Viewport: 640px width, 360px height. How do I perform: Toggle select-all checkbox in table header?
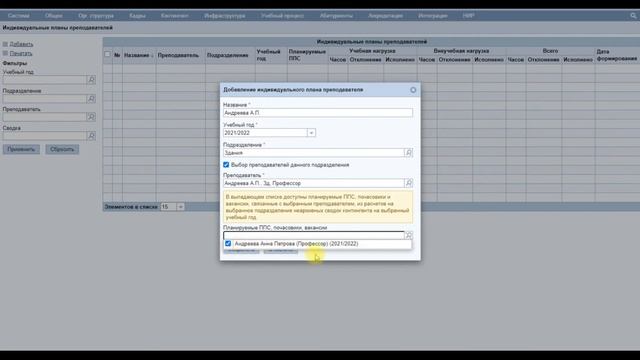point(107,54)
